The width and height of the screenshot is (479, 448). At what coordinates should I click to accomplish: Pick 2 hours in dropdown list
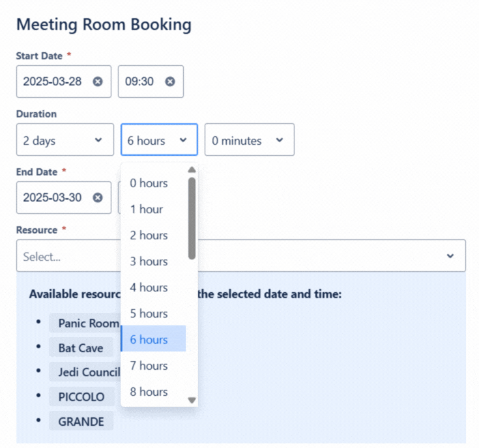tap(149, 235)
